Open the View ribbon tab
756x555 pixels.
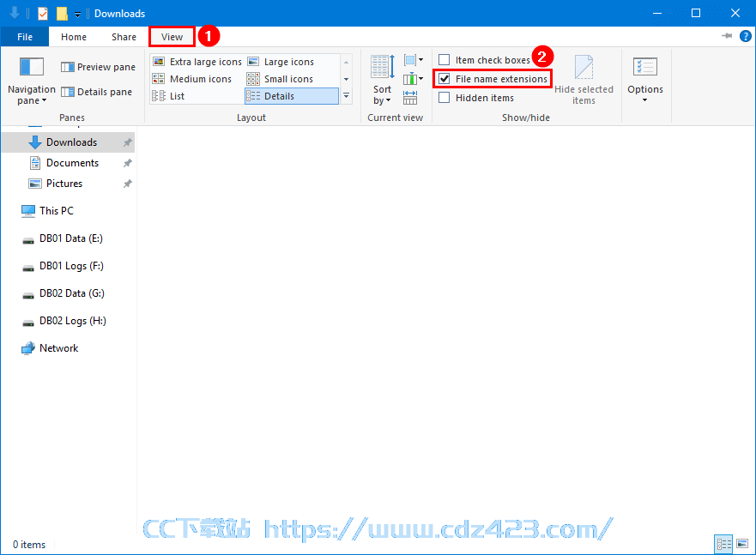click(x=172, y=37)
